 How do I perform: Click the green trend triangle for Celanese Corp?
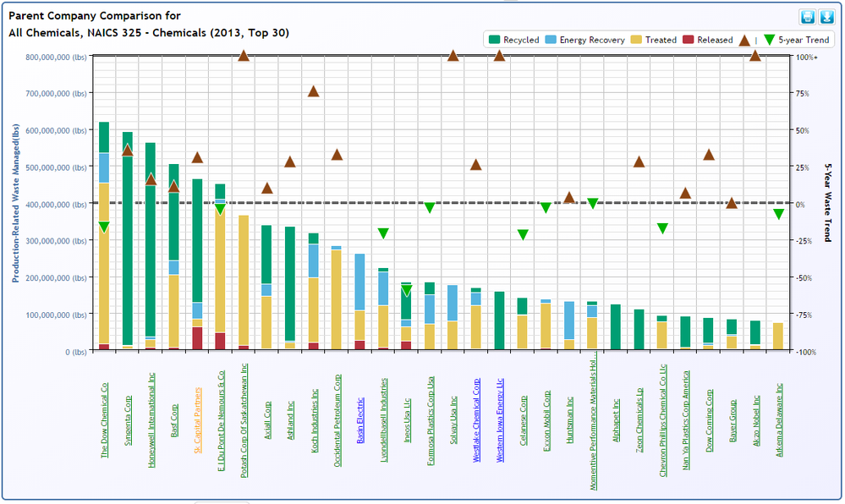523,234
